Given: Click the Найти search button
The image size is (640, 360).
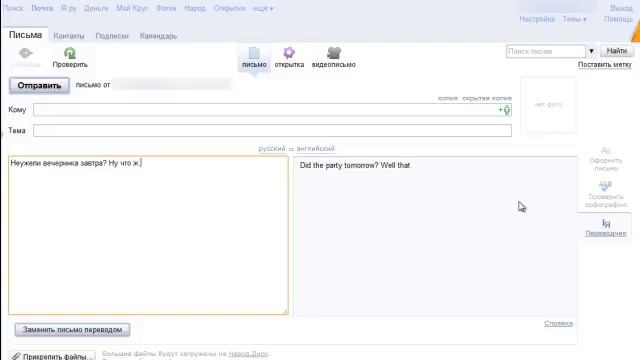Looking at the screenshot, I should pos(616,51).
